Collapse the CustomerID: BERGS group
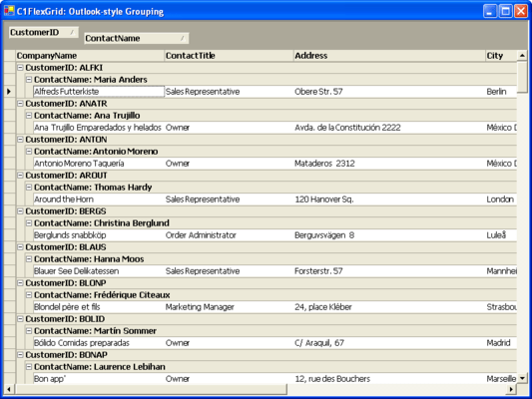The image size is (532, 399). [20, 211]
